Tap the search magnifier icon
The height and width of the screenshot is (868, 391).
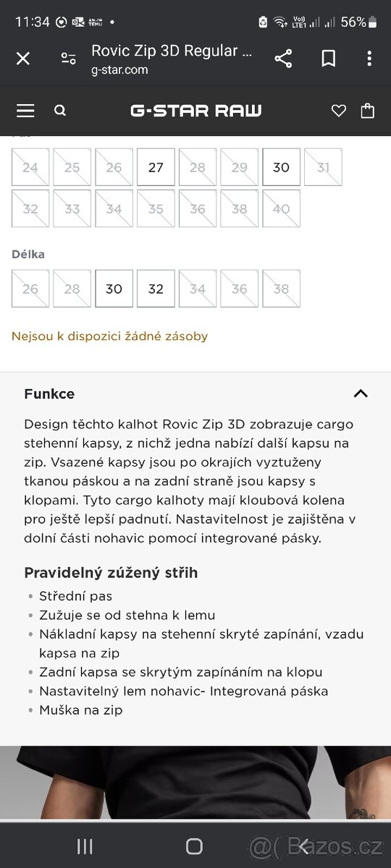pos(60,111)
